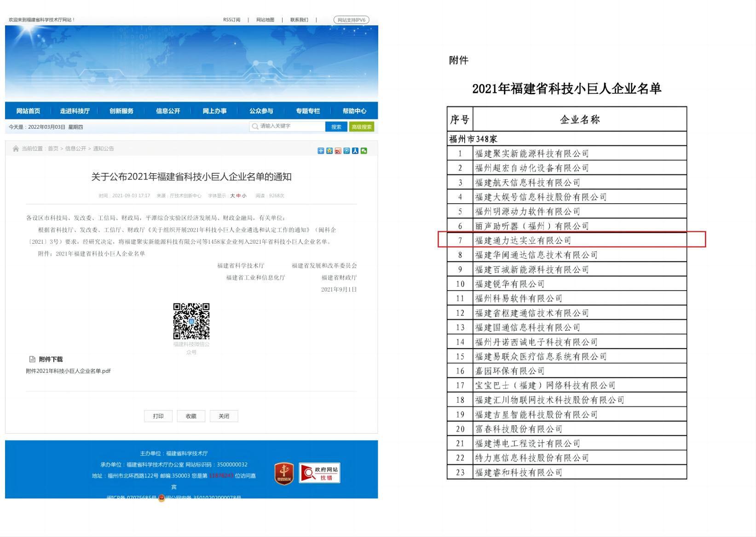The image size is (756, 537).
Task: Open the 信息公开 nav menu item
Action: point(168,111)
